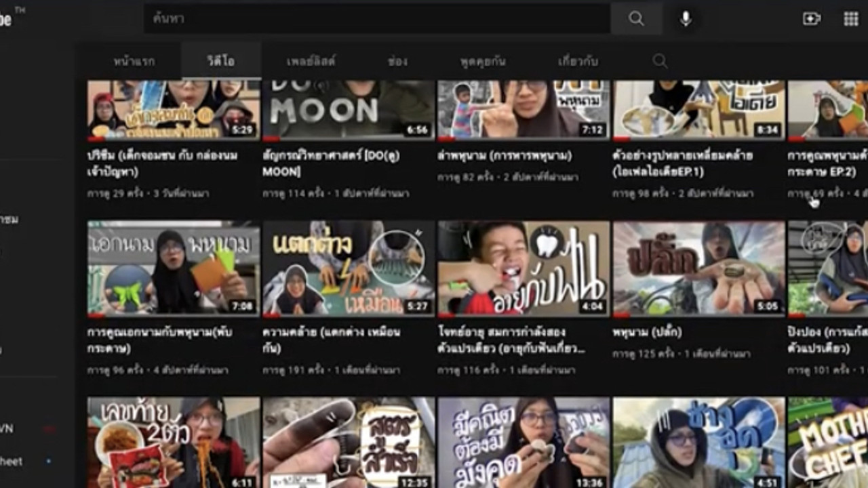
Task: Open the create video camera icon
Action: (812, 19)
